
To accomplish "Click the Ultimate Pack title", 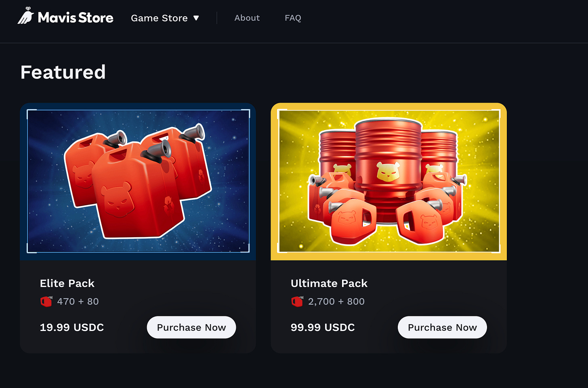I will point(329,283).
